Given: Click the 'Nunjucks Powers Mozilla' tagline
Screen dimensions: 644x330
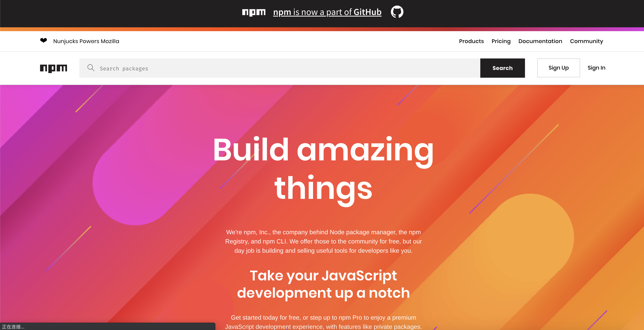Looking at the screenshot, I should pos(86,41).
